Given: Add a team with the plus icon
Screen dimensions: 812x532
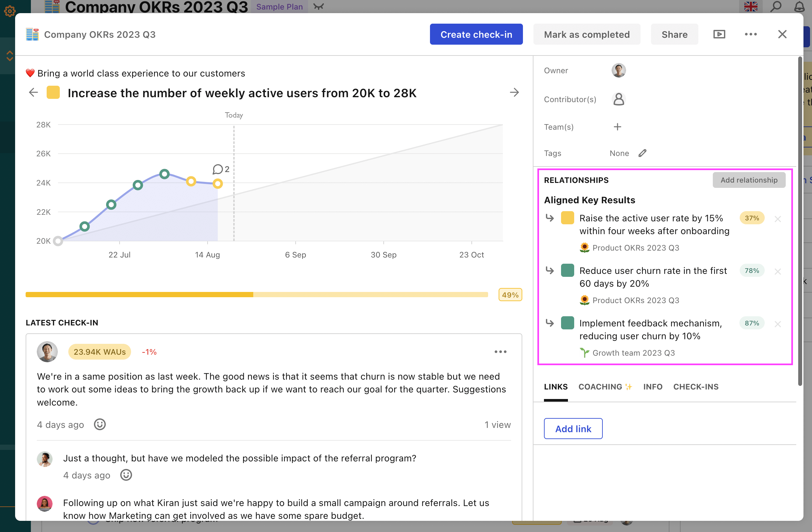Looking at the screenshot, I should click(618, 127).
